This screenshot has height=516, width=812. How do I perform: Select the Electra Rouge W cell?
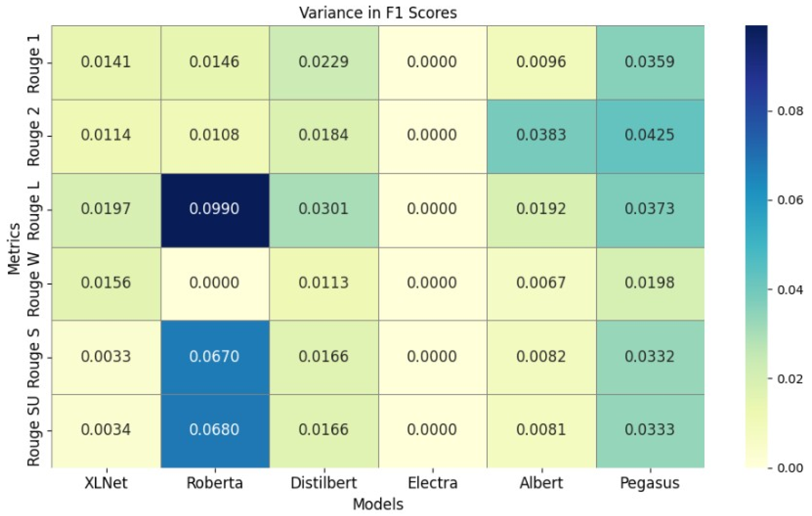click(432, 283)
